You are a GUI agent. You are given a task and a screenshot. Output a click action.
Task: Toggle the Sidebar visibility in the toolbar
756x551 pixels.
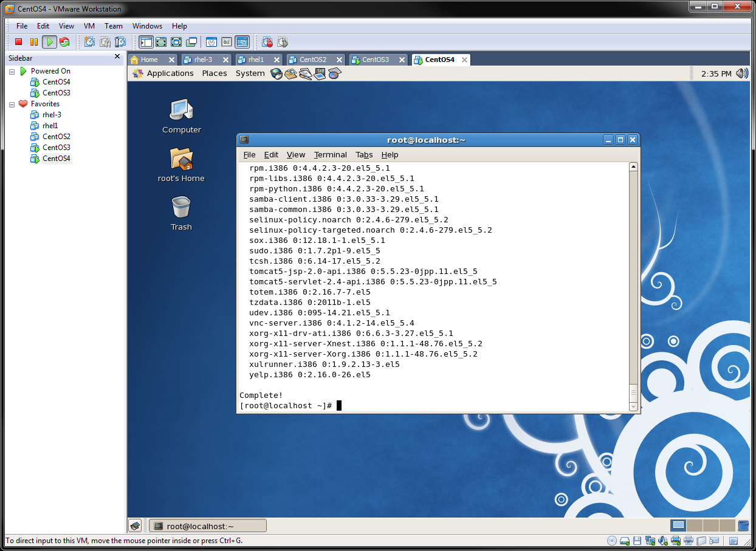point(146,42)
